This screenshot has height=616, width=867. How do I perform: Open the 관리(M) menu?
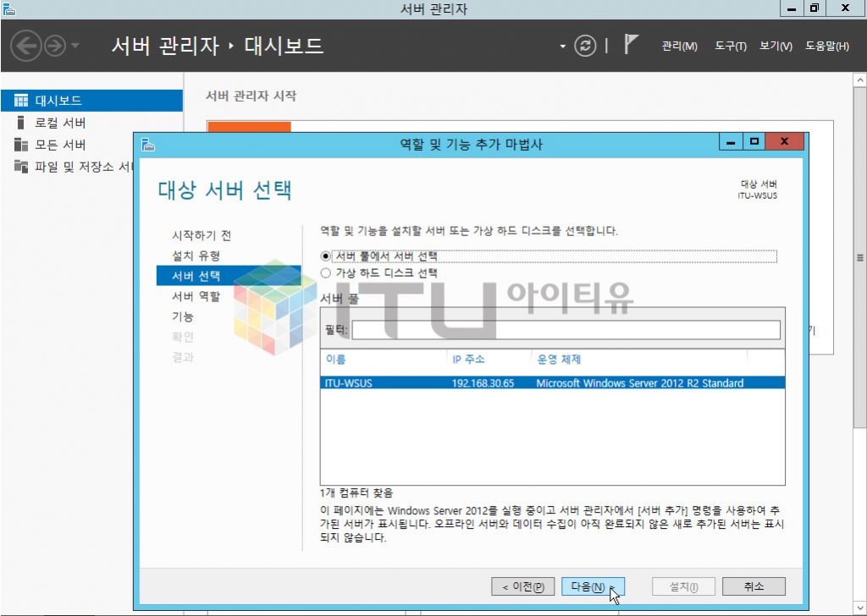click(x=679, y=47)
